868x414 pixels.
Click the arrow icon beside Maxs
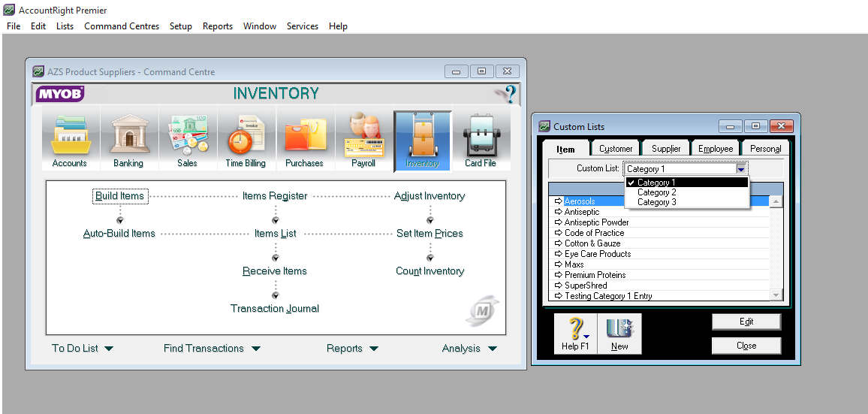558,264
